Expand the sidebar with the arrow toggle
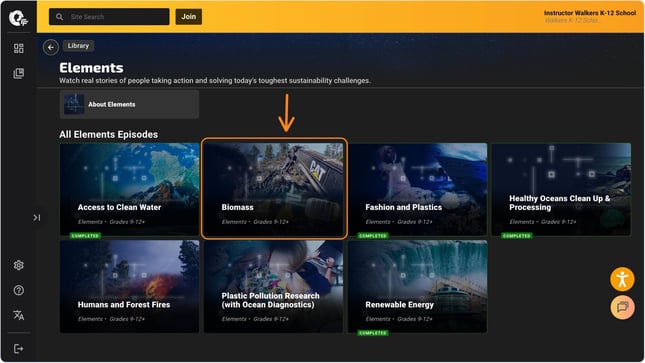 37,217
